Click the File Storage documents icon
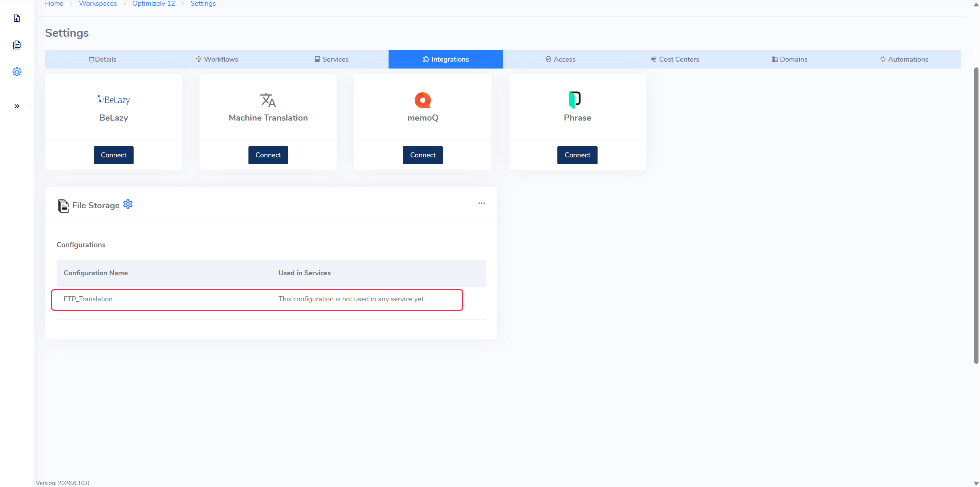This screenshot has width=980, height=487. 63,206
